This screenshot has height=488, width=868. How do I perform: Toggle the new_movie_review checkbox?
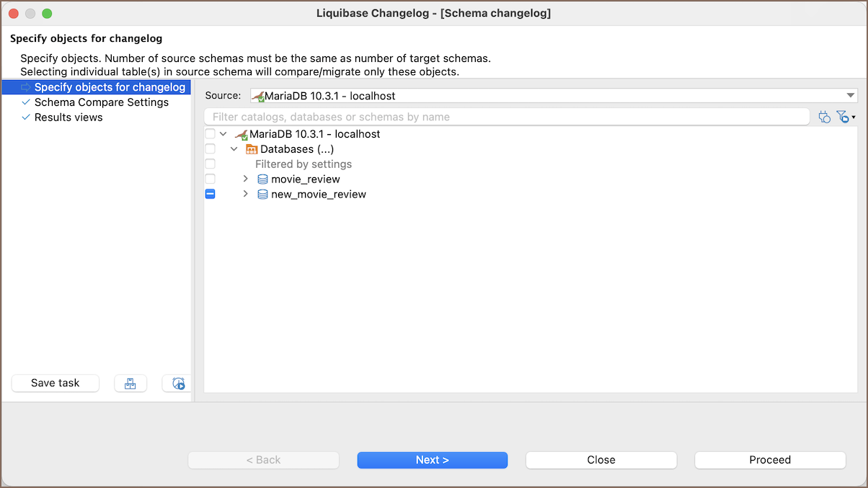(211, 195)
